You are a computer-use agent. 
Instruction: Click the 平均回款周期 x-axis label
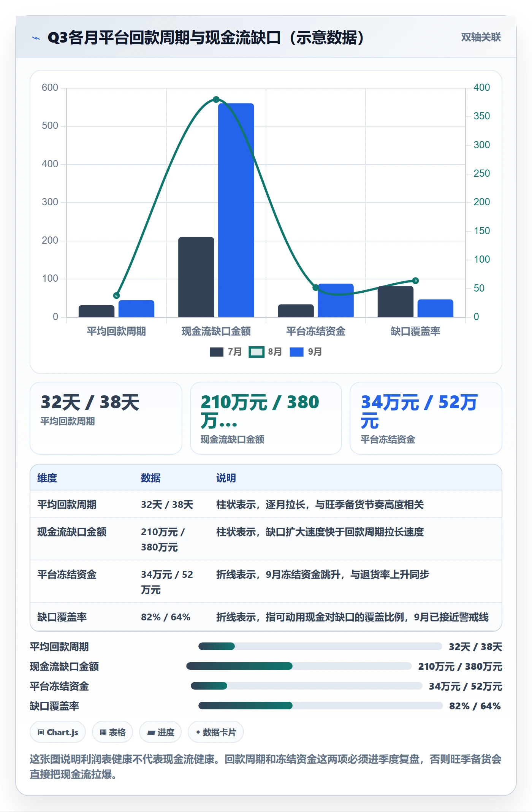click(x=116, y=331)
